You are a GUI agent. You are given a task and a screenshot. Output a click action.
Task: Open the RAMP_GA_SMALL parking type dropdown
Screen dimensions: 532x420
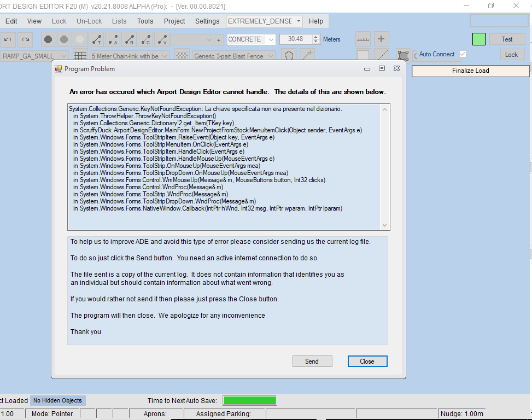[x=35, y=56]
